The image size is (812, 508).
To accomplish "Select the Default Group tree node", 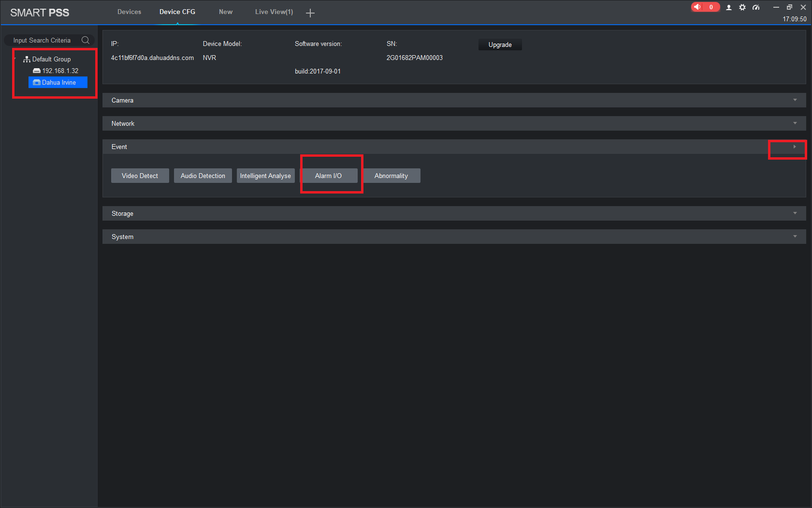I will tap(47, 59).
